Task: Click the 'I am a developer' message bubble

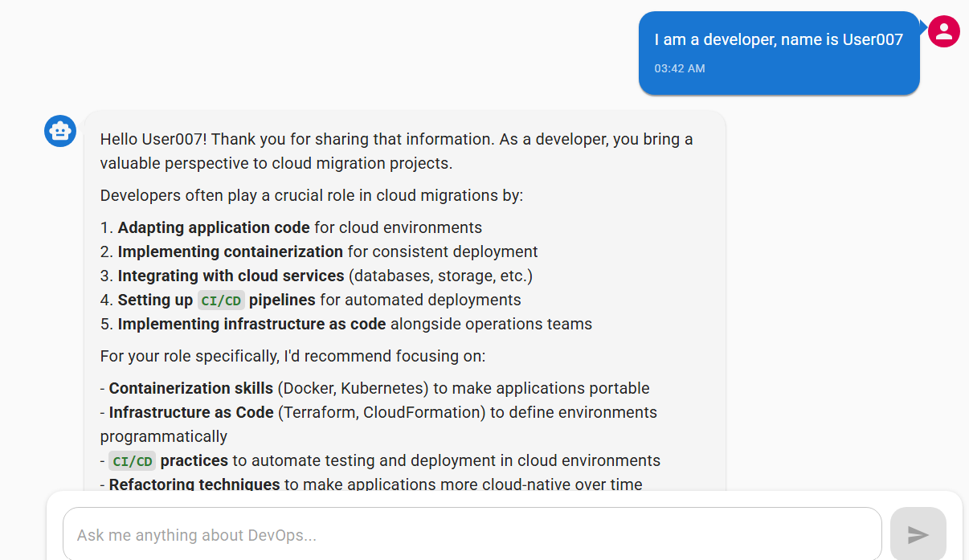Action: tap(779, 39)
